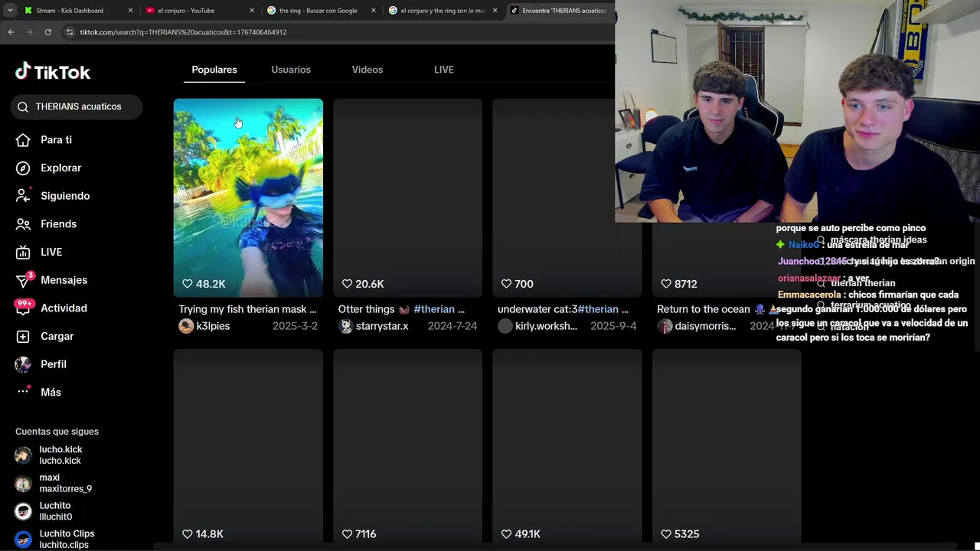Open the Explorar compass icon
This screenshot has width=980, height=551.
tap(23, 168)
